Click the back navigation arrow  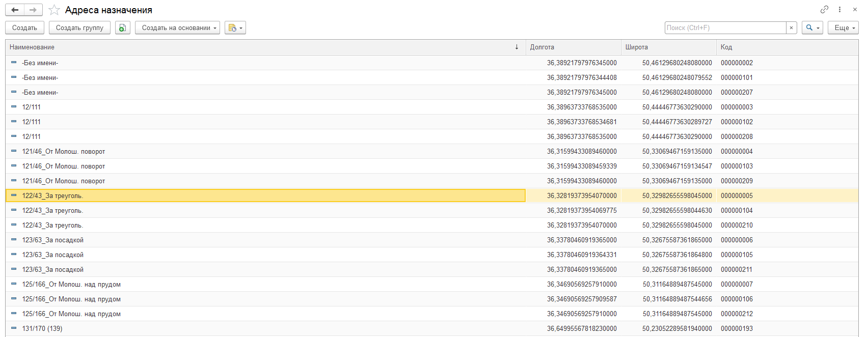15,10
